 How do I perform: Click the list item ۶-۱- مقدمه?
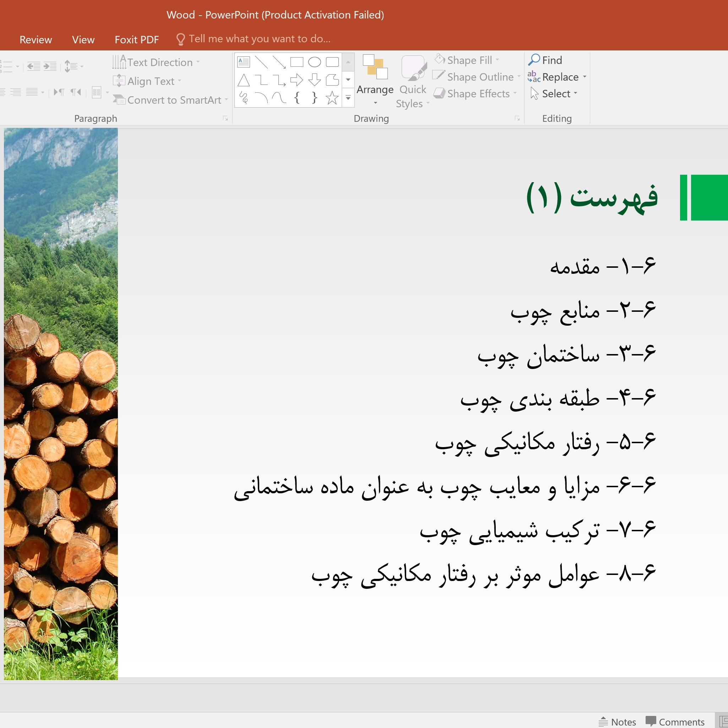point(603,266)
